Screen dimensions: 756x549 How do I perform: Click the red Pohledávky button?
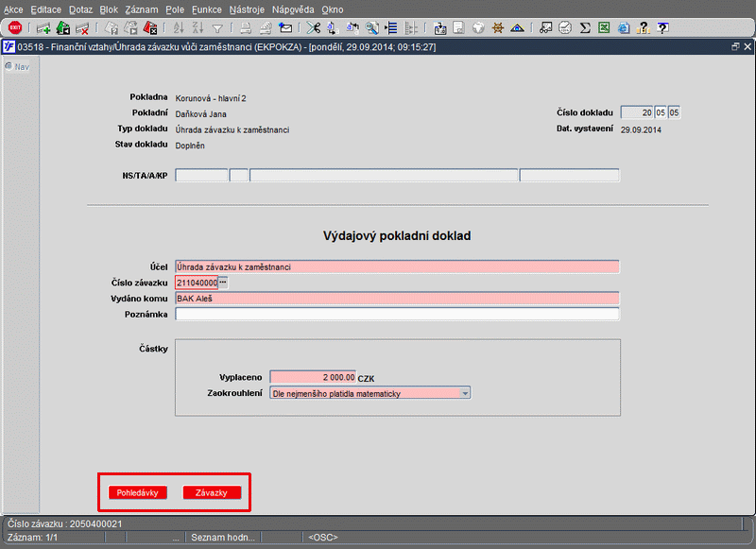click(x=137, y=492)
